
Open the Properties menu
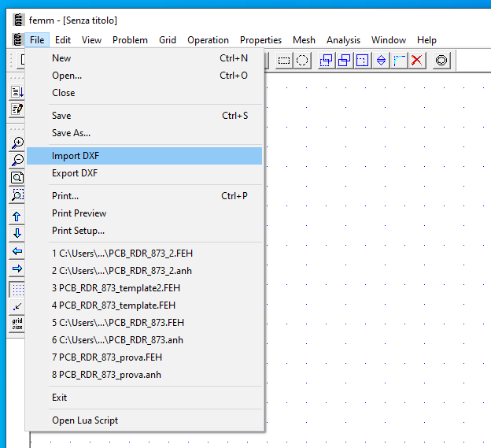[x=260, y=40]
